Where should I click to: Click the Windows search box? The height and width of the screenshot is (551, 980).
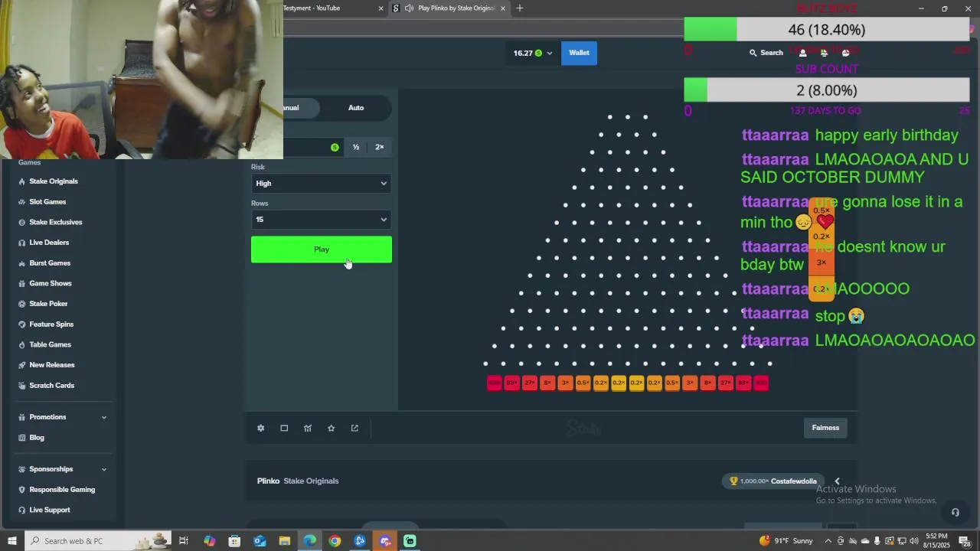tap(98, 541)
